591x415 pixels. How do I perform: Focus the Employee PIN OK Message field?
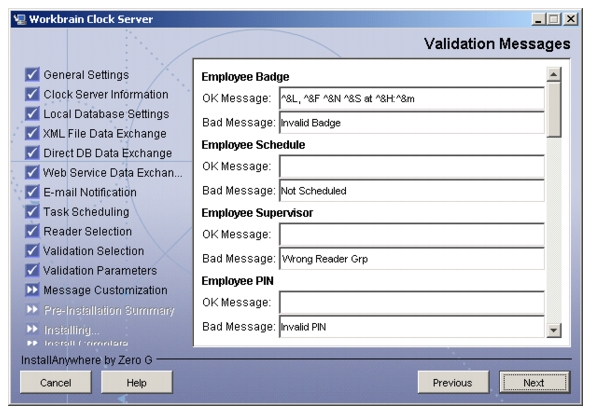412,302
